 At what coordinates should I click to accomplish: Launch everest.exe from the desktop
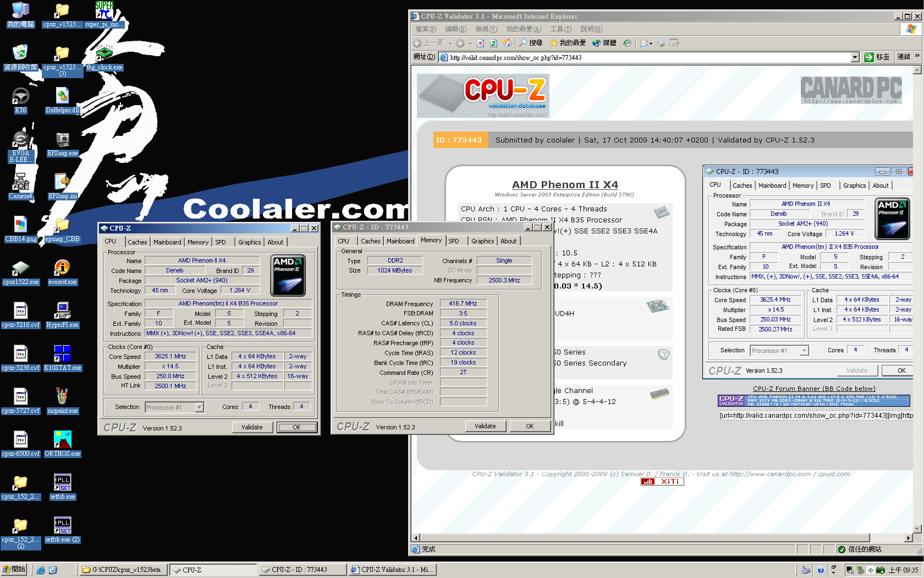click(62, 271)
